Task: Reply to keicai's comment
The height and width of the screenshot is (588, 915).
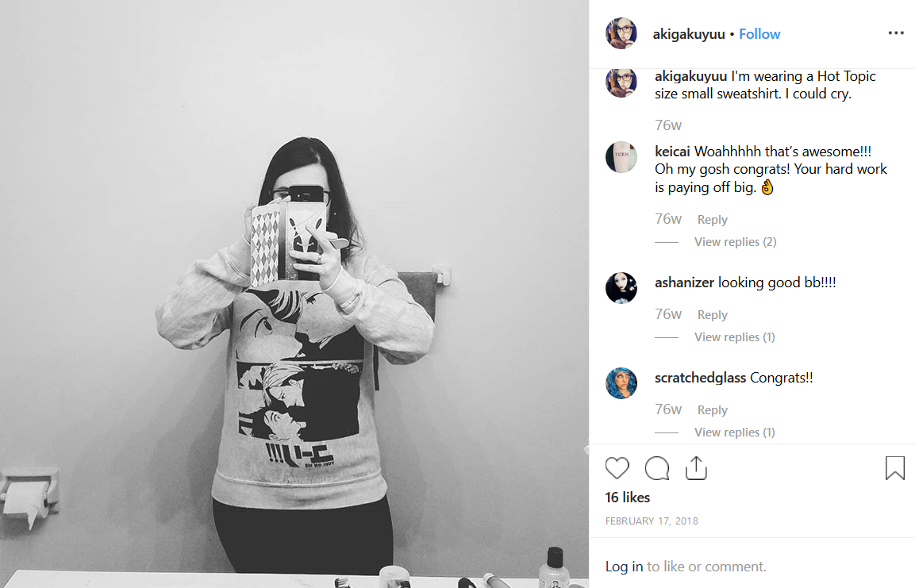Action: [713, 219]
